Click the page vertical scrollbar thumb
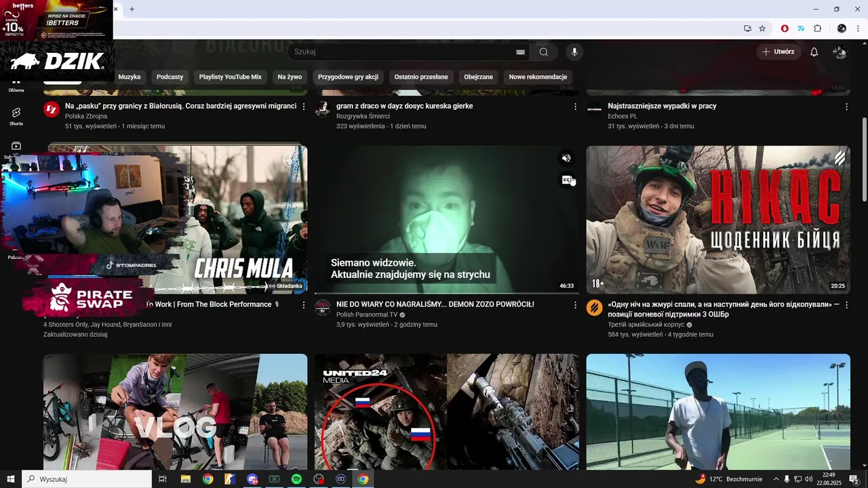 (x=864, y=159)
